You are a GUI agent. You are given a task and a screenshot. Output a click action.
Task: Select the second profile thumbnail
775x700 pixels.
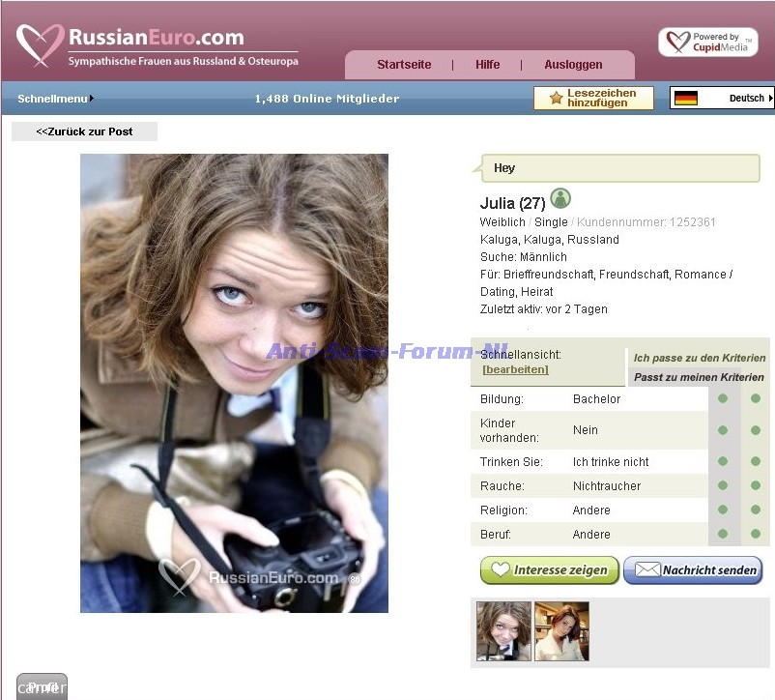561,631
